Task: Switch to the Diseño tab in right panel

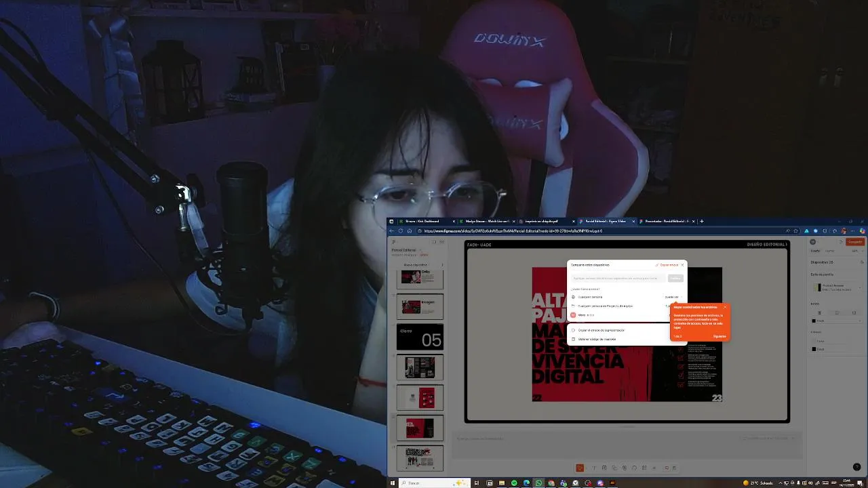Action: (815, 251)
